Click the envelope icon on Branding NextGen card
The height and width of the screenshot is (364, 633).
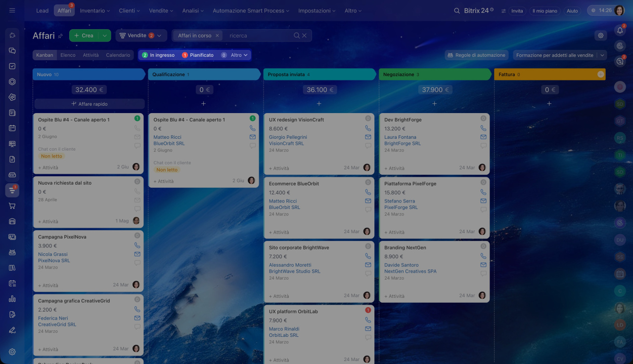[x=483, y=265]
